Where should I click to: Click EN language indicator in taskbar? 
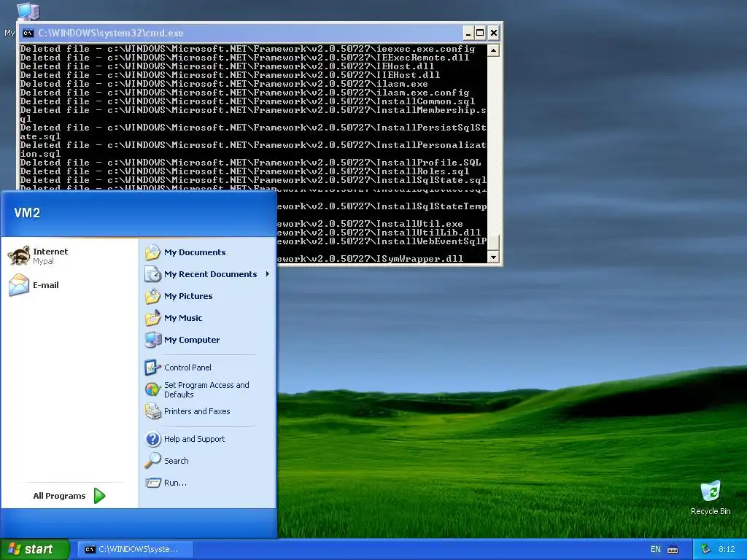click(x=656, y=549)
